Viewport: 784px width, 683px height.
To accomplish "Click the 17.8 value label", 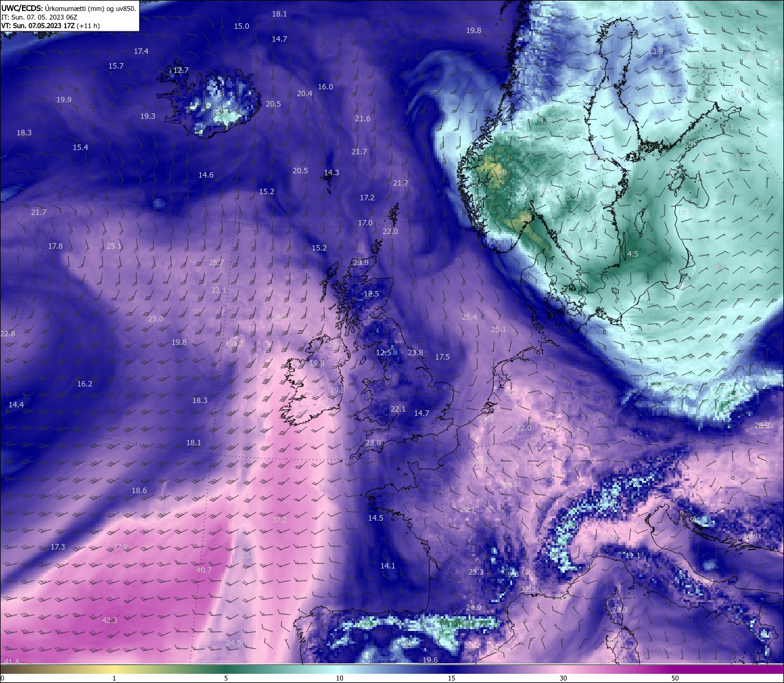I will 55,246.
